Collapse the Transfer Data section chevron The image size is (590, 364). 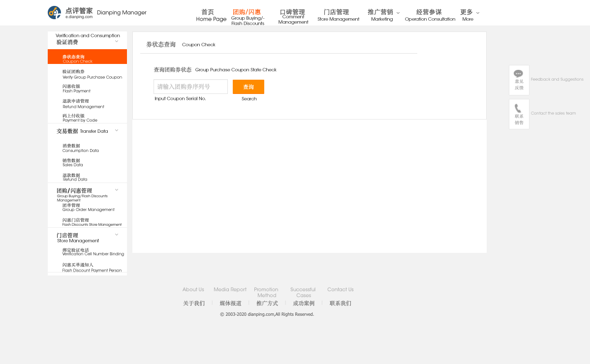[x=117, y=130]
